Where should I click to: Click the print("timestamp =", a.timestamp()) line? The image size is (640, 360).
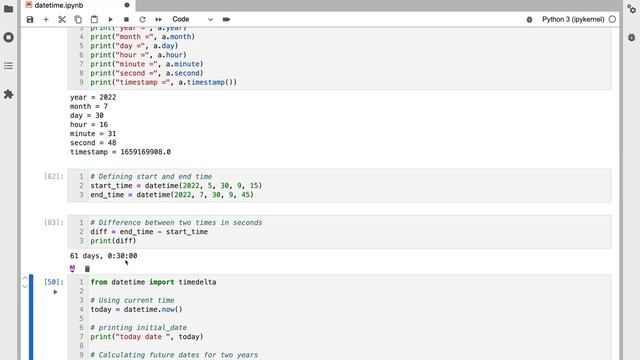click(164, 82)
